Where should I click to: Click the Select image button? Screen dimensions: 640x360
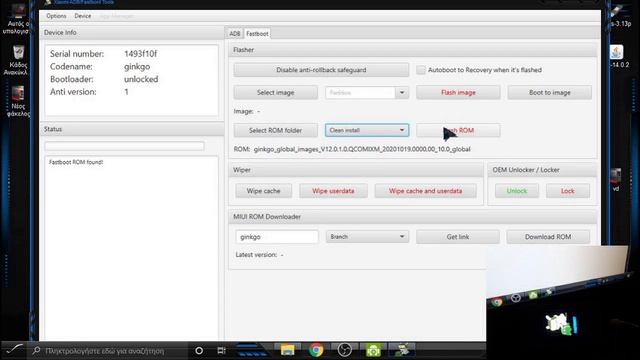coord(276,93)
